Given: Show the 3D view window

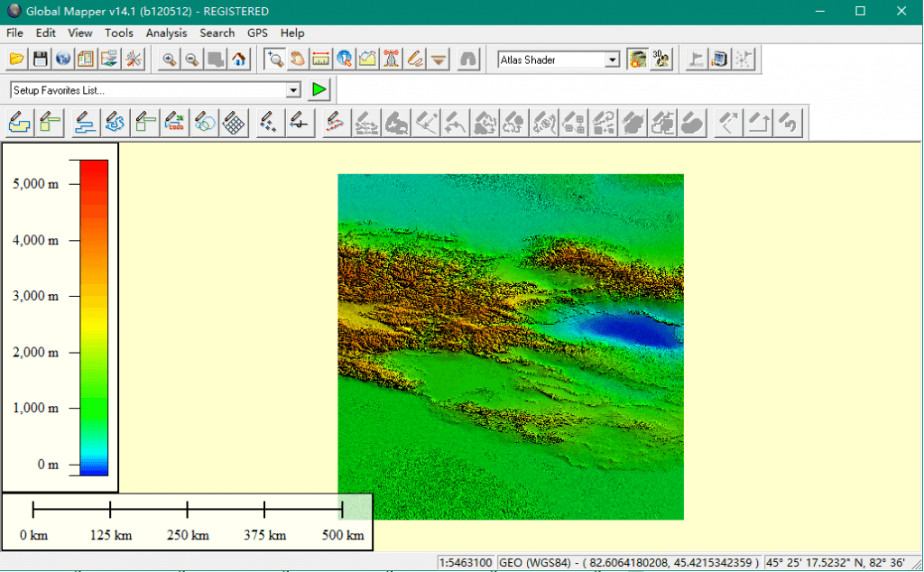Looking at the screenshot, I should pos(661,60).
